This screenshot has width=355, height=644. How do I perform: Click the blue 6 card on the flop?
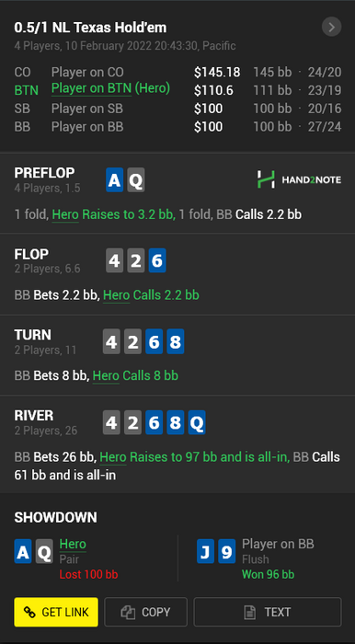(x=157, y=260)
